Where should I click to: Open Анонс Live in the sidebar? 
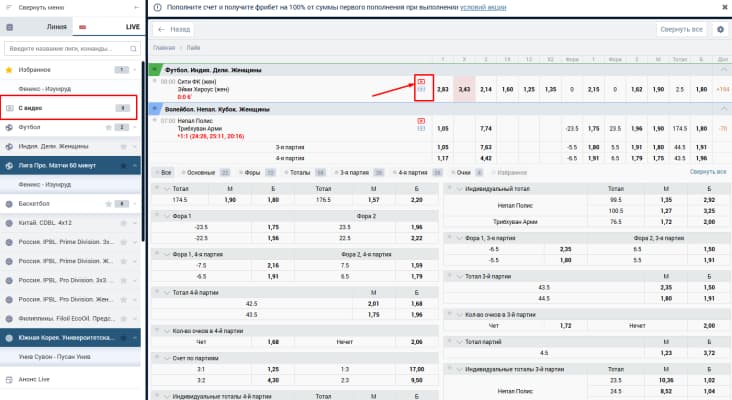pyautogui.click(x=70, y=379)
